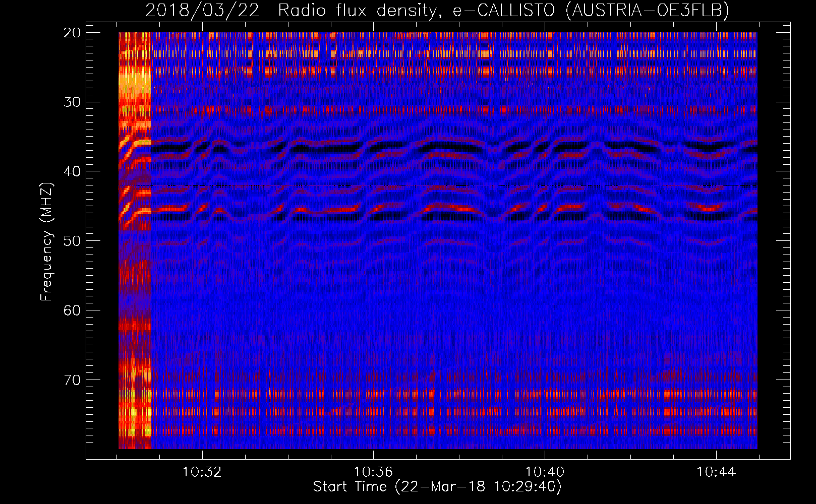Click the 'Frequency (MHZ)' axis label
The height and width of the screenshot is (504, 816).
click(46, 241)
